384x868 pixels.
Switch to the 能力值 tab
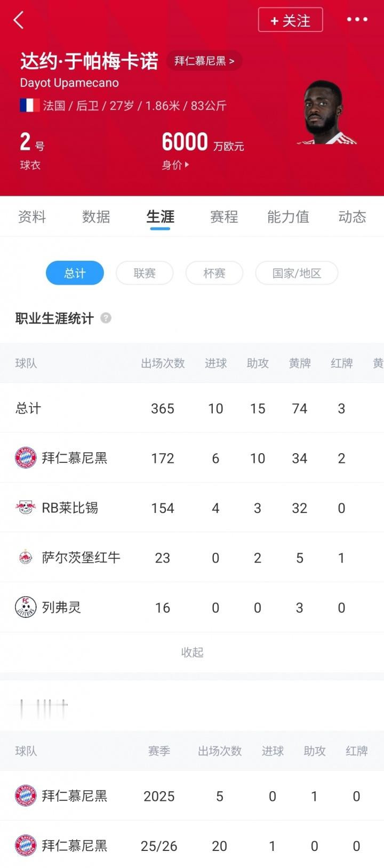pyautogui.click(x=288, y=216)
